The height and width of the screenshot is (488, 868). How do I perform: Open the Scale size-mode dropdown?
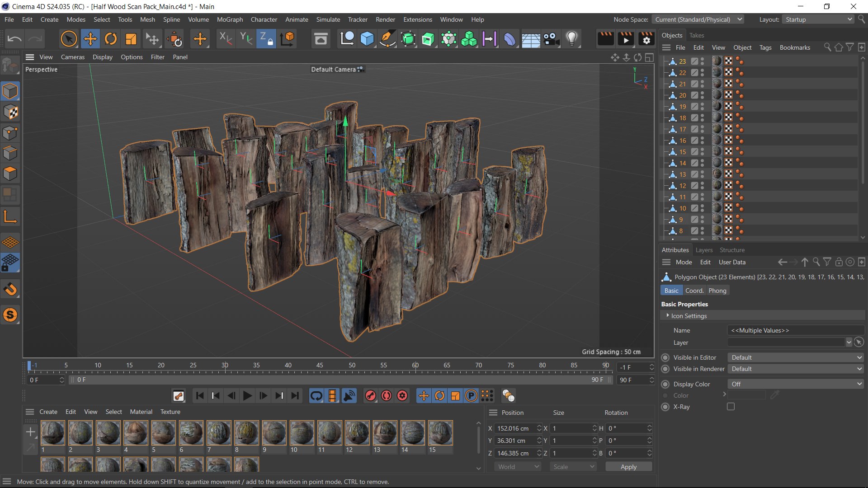[x=574, y=467]
